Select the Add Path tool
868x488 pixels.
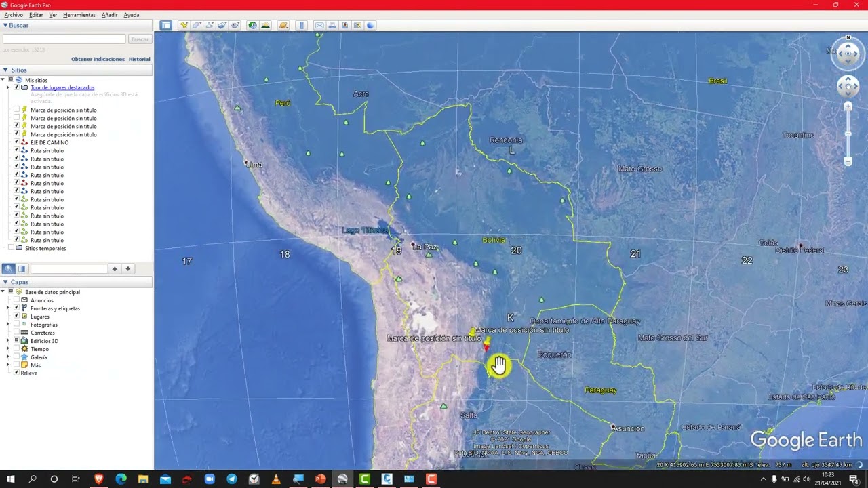[210, 25]
